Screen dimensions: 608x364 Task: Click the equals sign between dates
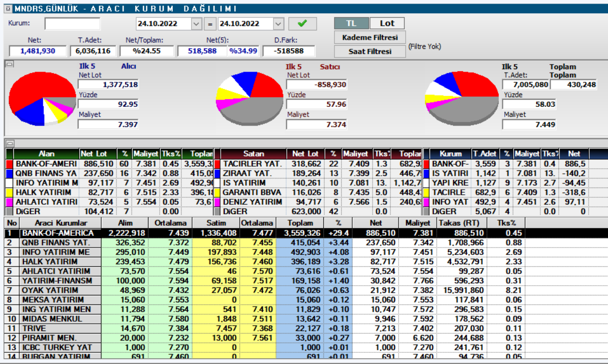tap(210, 24)
